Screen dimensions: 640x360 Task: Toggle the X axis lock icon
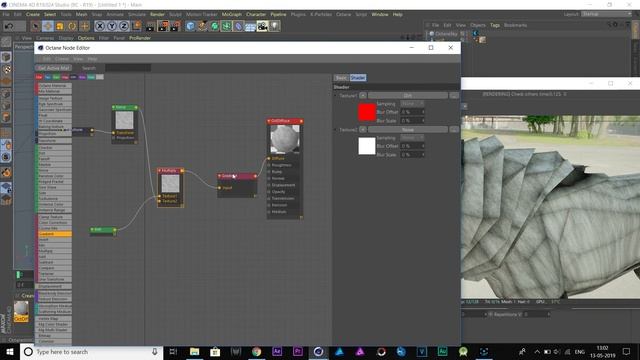[100, 26]
